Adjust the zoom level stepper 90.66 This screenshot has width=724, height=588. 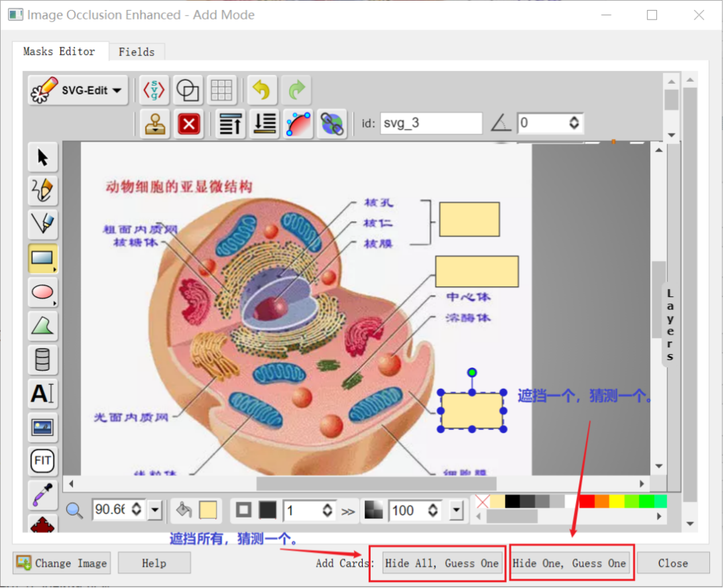pos(137,510)
